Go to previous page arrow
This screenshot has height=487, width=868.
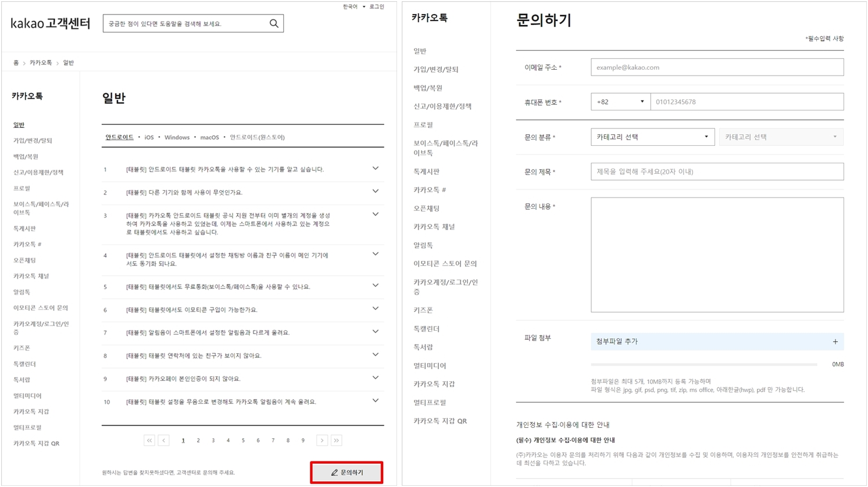tap(164, 441)
